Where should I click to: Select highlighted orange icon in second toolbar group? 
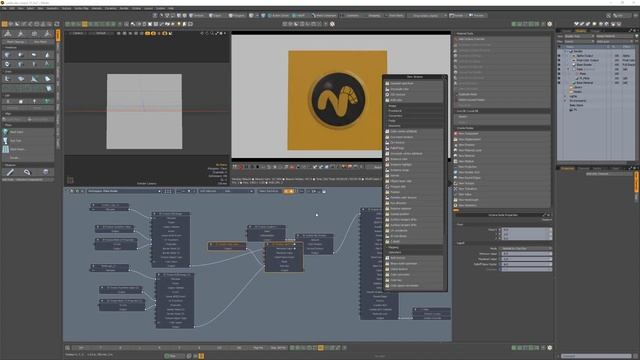tap(84, 24)
